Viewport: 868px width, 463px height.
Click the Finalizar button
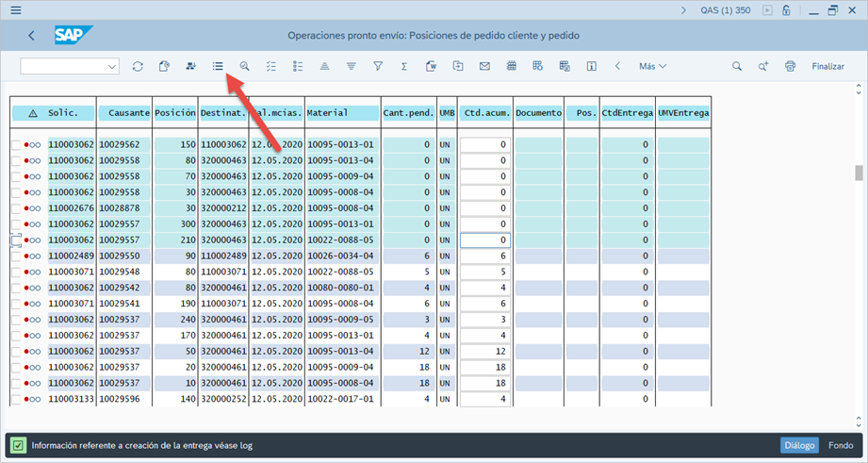pos(827,66)
